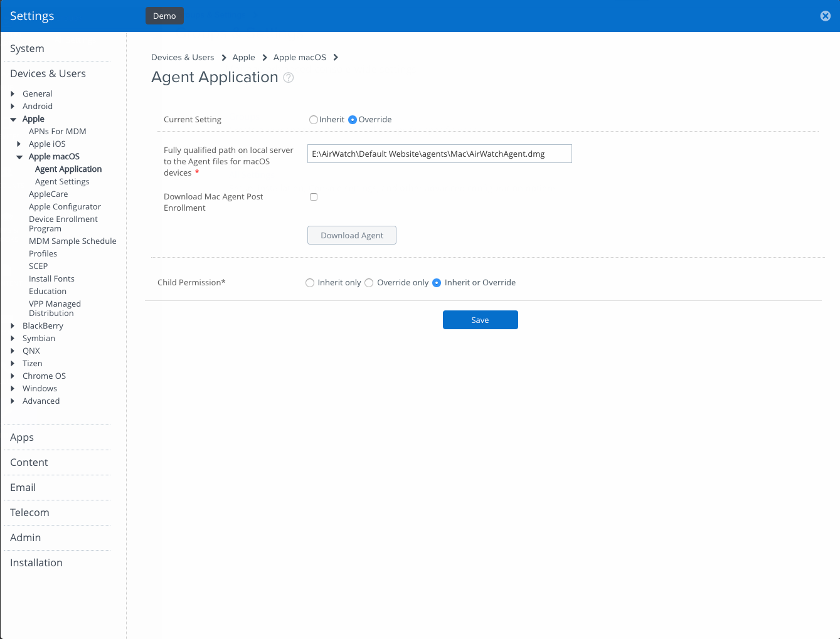
Task: Expand the Android tree node arrow
Action: coord(13,107)
